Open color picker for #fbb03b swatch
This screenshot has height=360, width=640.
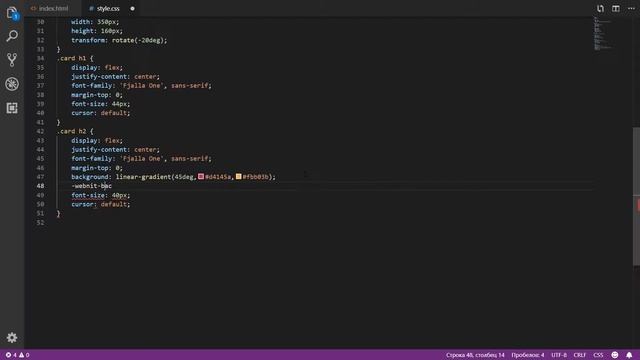click(238, 176)
